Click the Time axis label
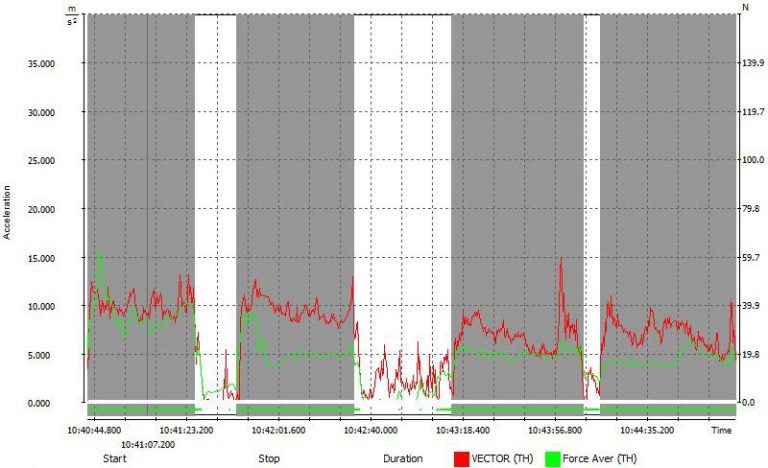Screen dimensions: 768x468 [721, 430]
